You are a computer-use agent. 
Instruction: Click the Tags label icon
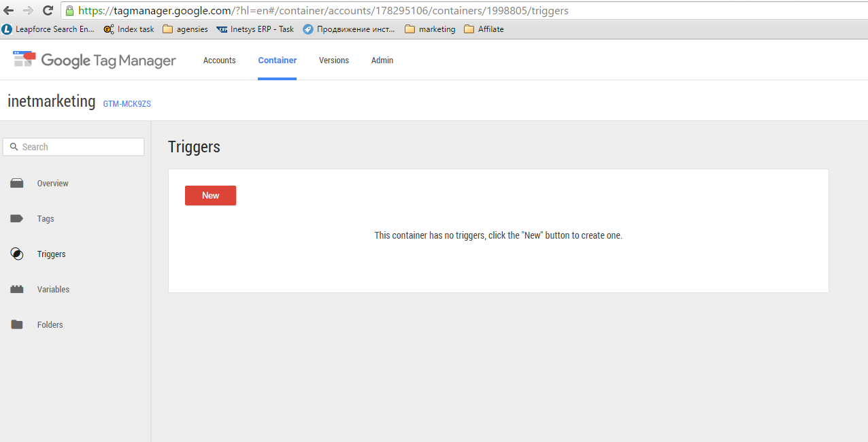tap(17, 219)
